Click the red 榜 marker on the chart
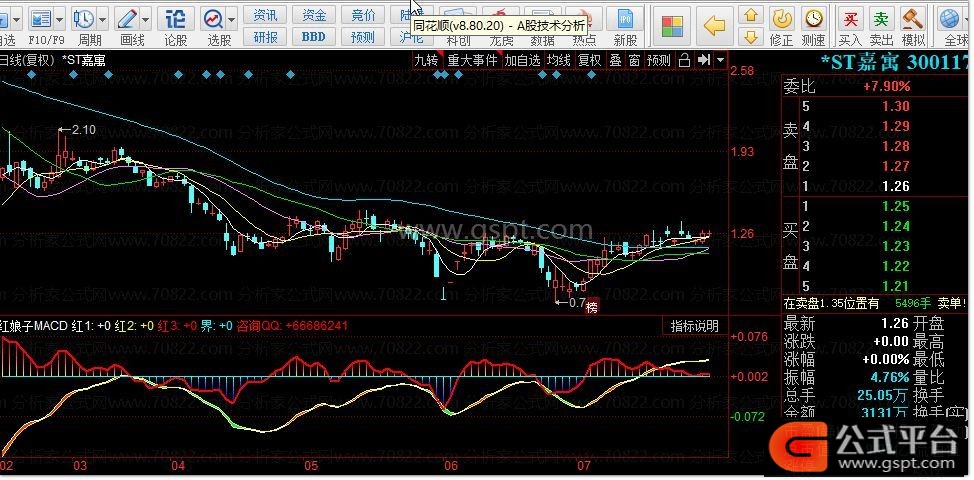Image resolution: width=974 pixels, height=480 pixels. 592,306
